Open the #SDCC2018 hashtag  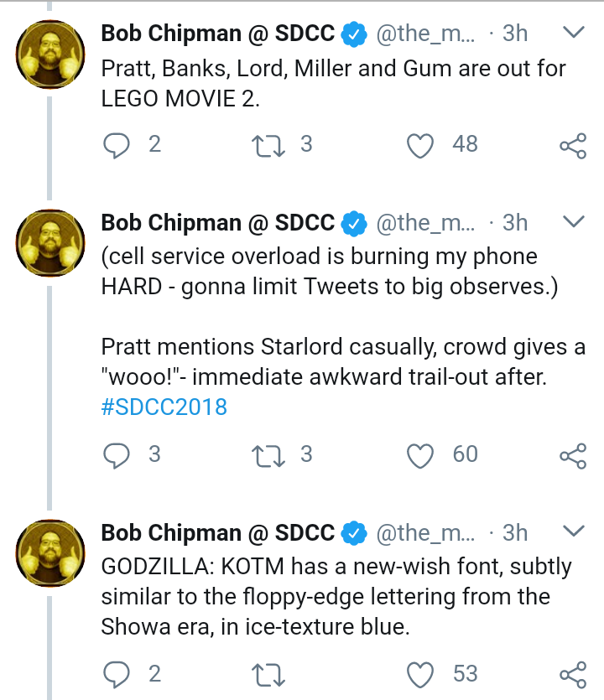tap(164, 407)
